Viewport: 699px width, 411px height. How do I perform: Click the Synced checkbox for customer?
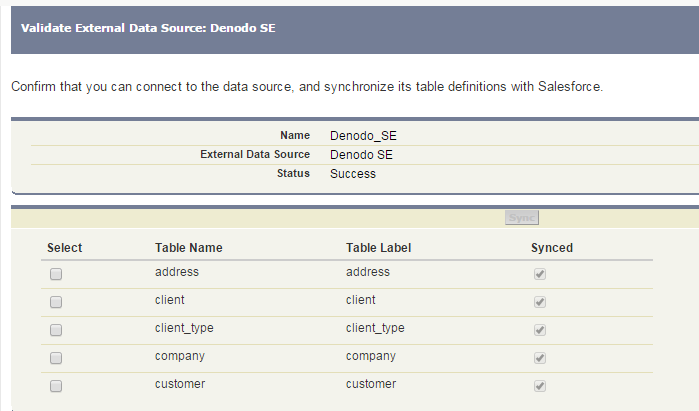pos(540,385)
